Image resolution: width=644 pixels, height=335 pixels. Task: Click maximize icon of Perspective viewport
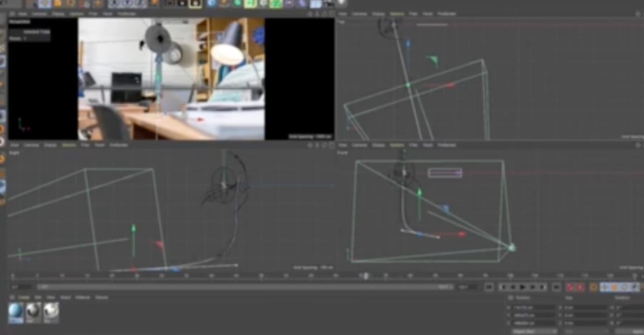[x=331, y=14]
